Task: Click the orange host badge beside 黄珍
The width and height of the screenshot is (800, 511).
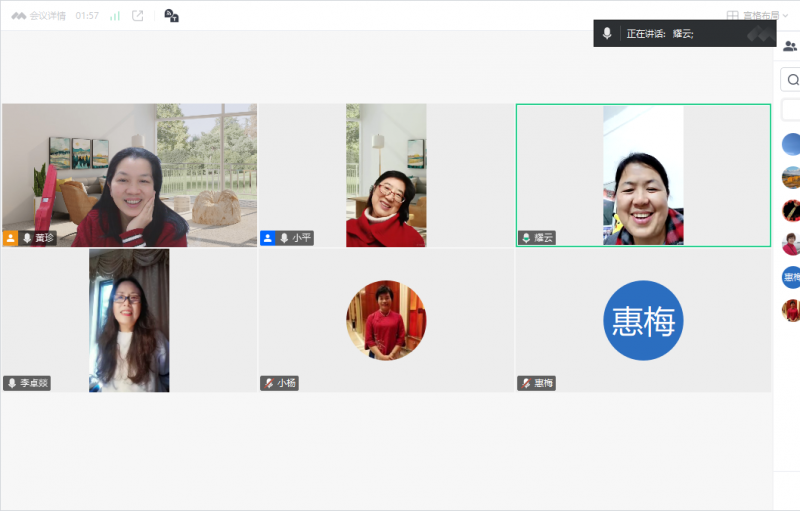Action: (11, 238)
